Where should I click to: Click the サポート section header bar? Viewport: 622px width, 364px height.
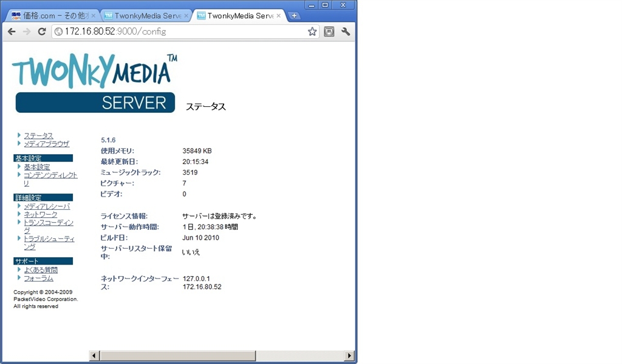point(43,261)
